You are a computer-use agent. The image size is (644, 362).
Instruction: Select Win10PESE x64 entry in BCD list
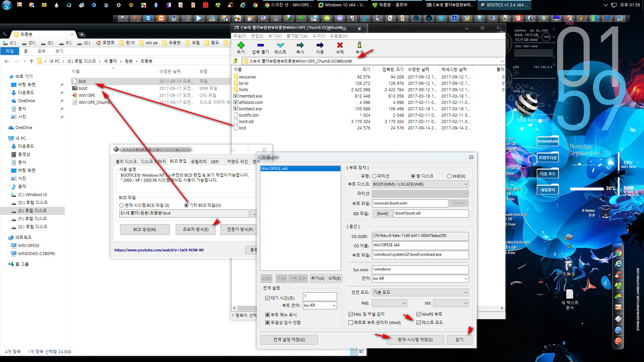click(x=300, y=169)
